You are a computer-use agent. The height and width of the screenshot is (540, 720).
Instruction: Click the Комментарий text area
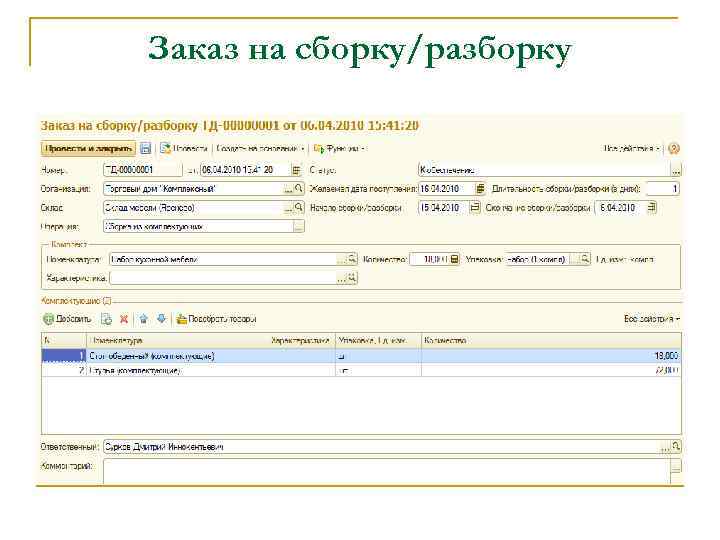pyautogui.click(x=387, y=471)
